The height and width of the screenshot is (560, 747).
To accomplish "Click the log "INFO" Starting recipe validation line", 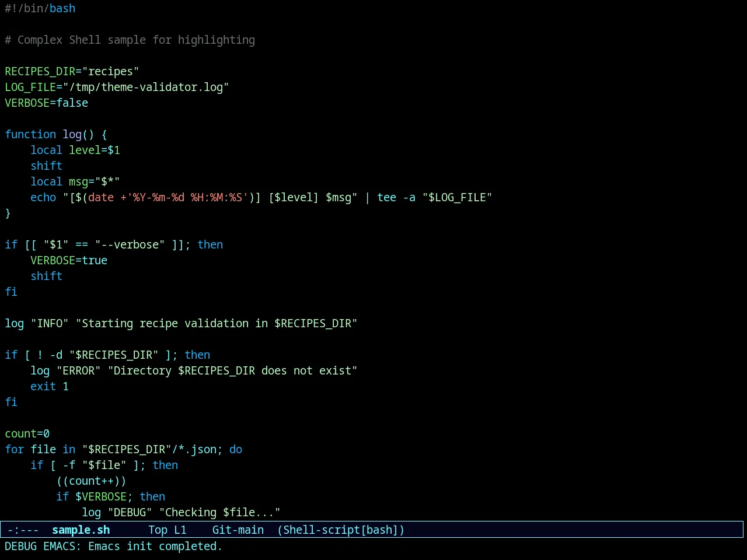I will (181, 323).
